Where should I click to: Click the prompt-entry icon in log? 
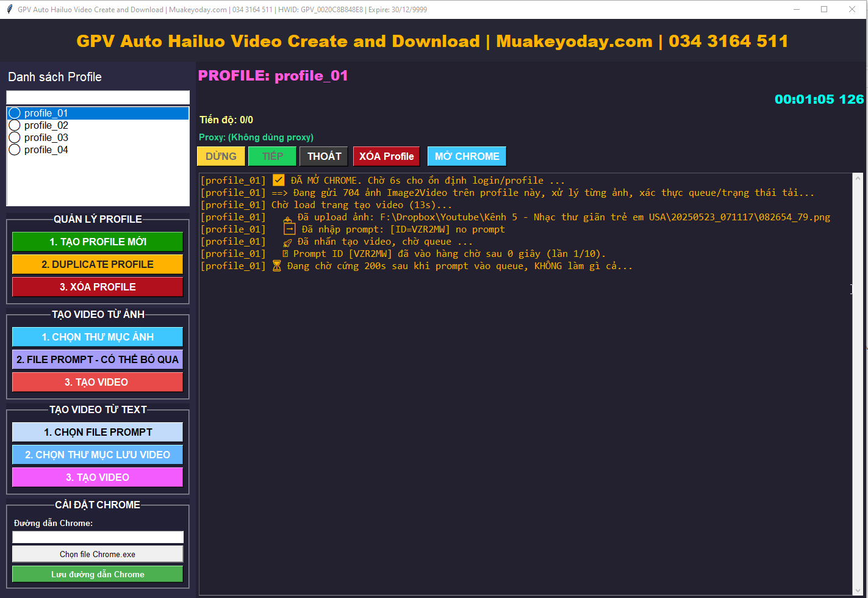click(x=290, y=229)
